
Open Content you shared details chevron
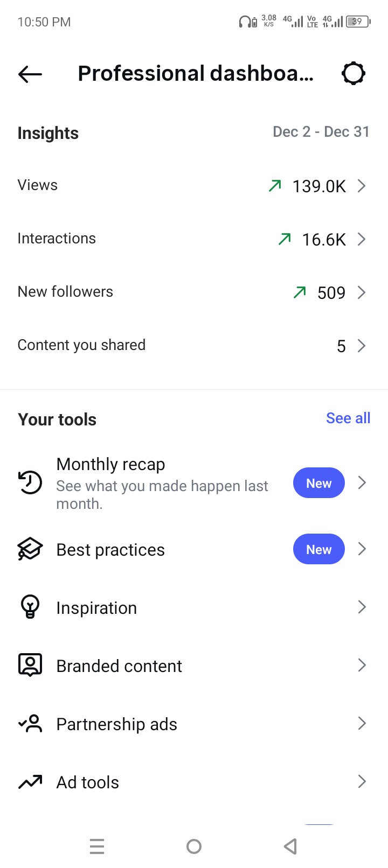pyautogui.click(x=362, y=346)
